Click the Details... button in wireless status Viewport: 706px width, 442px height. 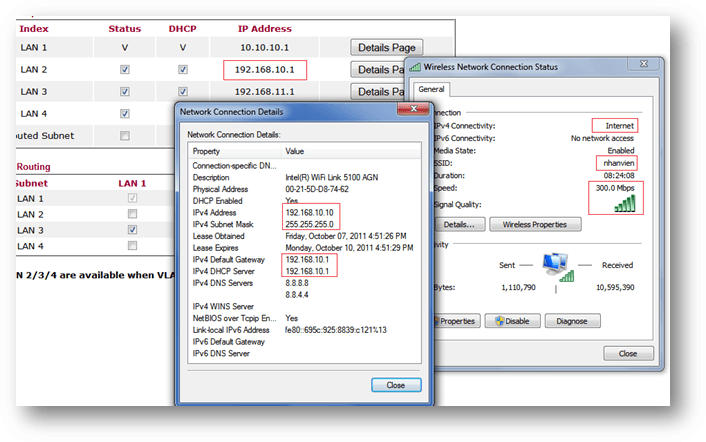coord(459,225)
